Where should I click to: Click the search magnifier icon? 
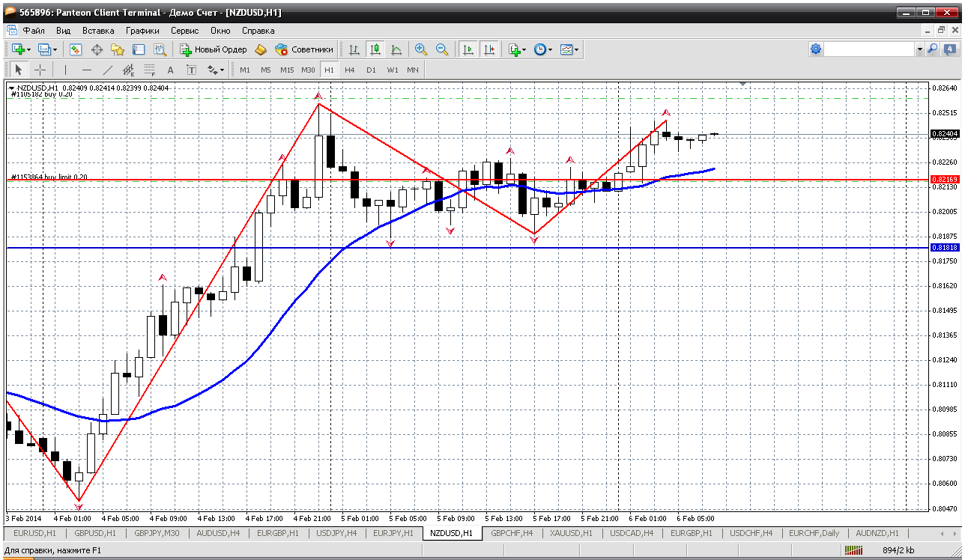point(933,49)
